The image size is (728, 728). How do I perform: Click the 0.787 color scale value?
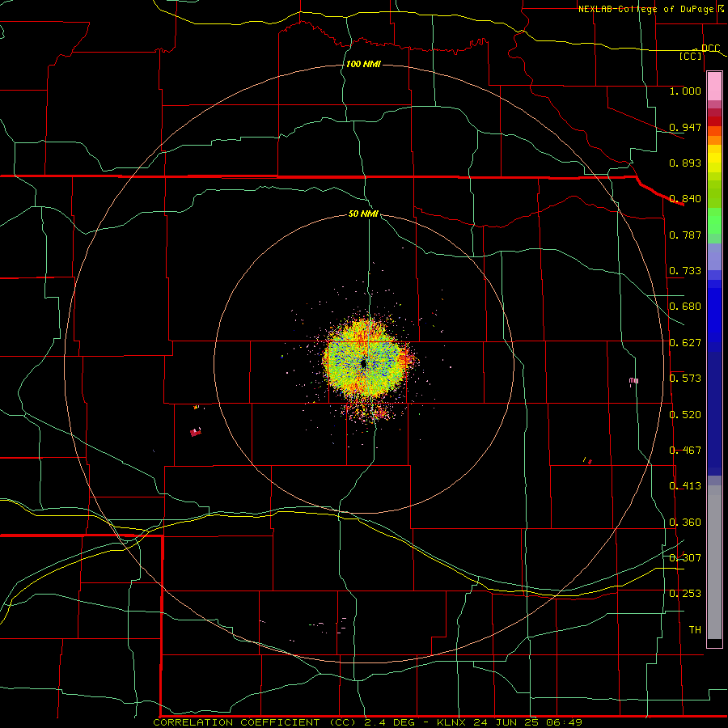685,235
